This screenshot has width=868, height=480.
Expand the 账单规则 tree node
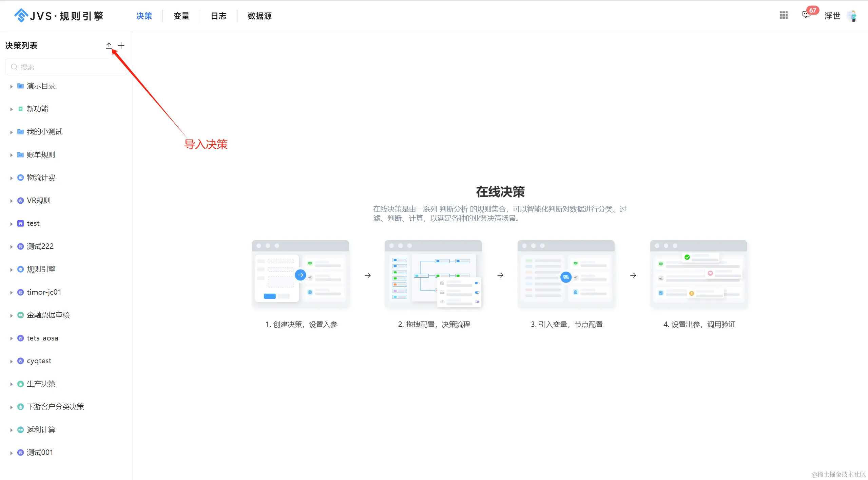[11, 155]
